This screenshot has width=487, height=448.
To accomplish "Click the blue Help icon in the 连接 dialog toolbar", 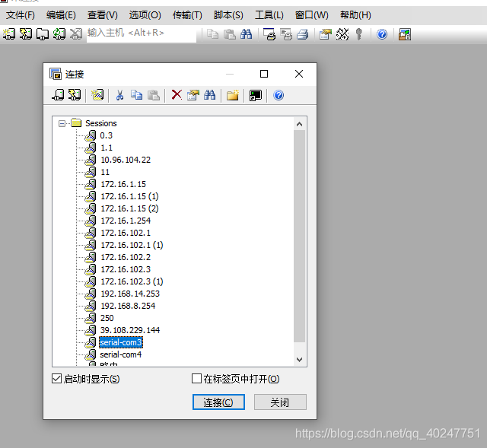I will [279, 95].
